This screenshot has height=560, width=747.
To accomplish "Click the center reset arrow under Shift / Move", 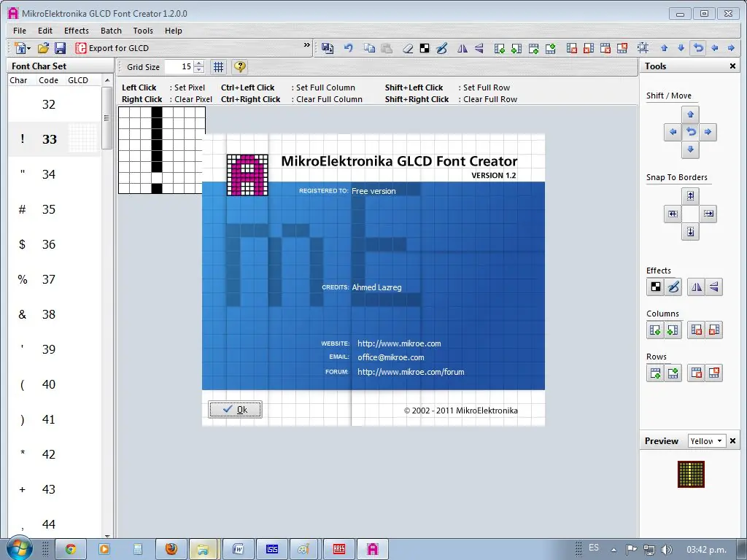I will (x=690, y=132).
